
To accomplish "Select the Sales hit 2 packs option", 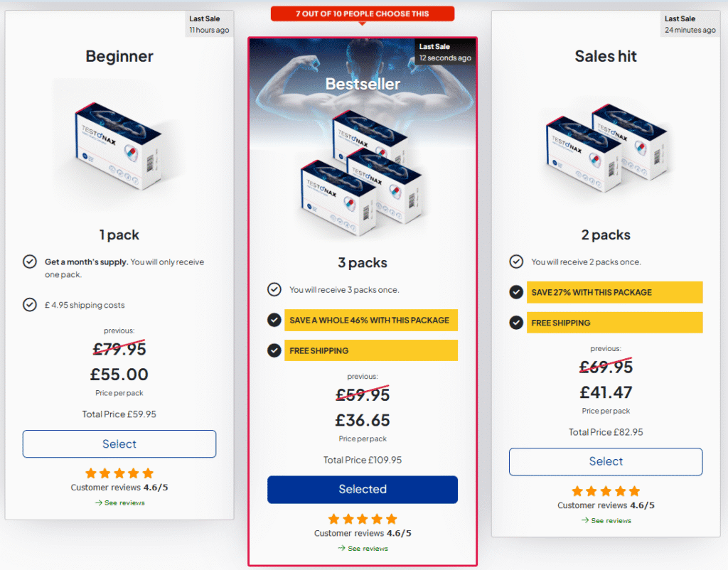I will pos(606,461).
